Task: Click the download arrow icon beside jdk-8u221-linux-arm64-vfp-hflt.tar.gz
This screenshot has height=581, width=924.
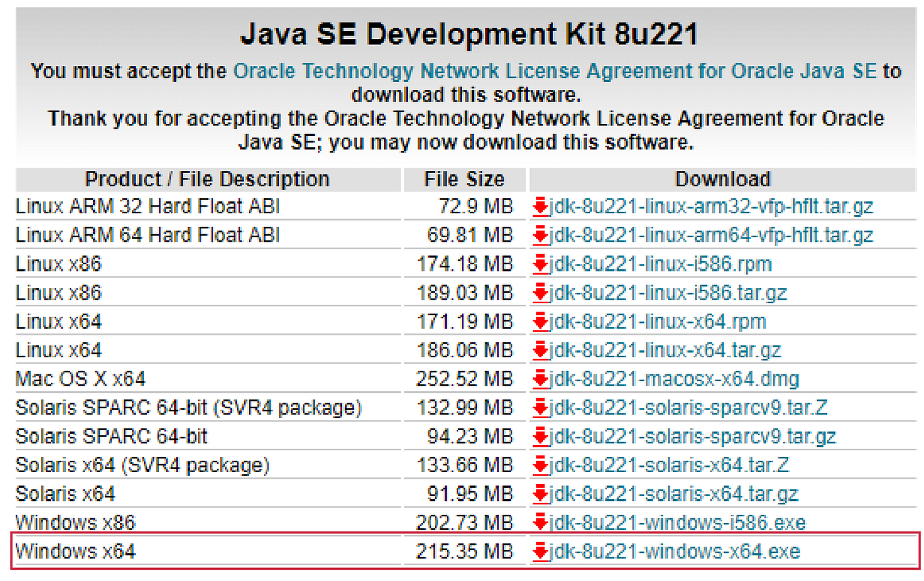Action: [x=541, y=235]
